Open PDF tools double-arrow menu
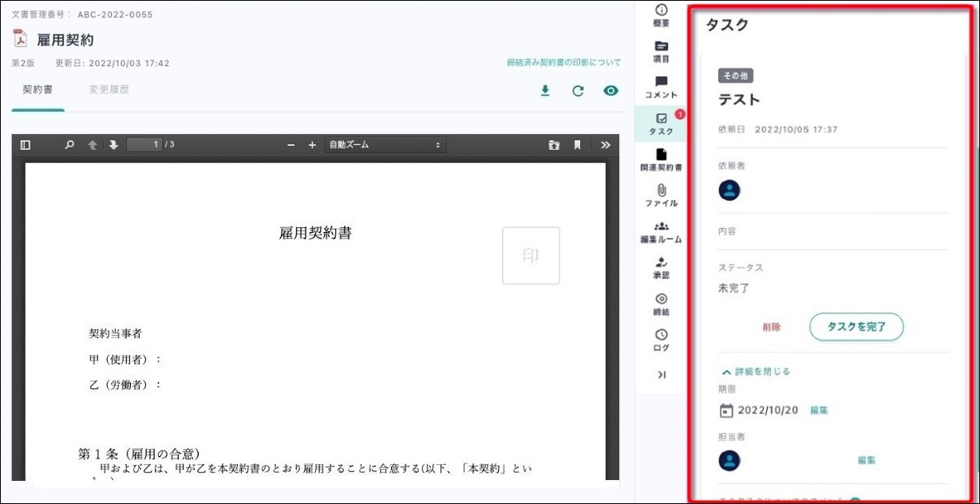The width and height of the screenshot is (980, 504). [x=605, y=145]
